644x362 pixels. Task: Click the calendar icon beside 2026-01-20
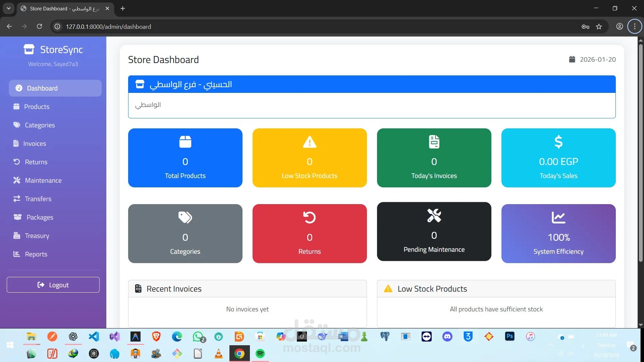(x=572, y=59)
